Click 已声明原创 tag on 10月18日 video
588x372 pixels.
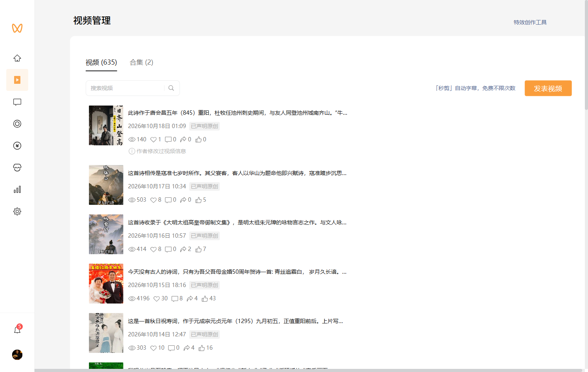pyautogui.click(x=205, y=126)
